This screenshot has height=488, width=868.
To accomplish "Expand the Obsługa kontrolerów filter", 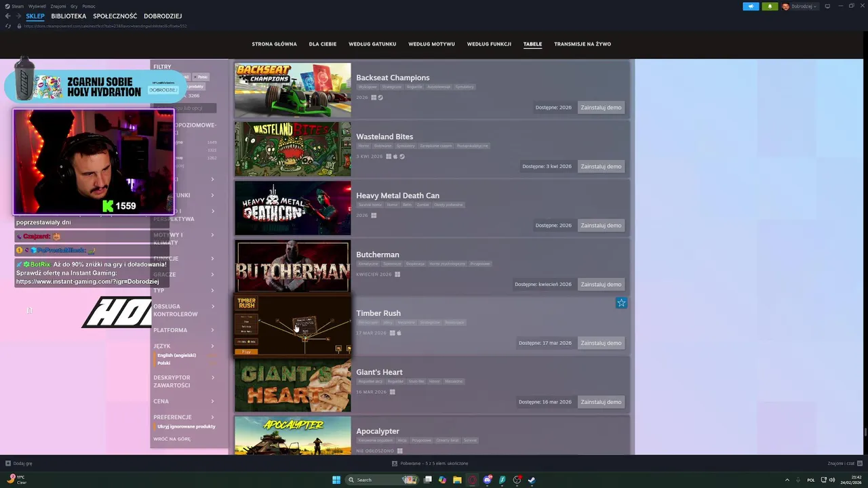I will 184,310.
